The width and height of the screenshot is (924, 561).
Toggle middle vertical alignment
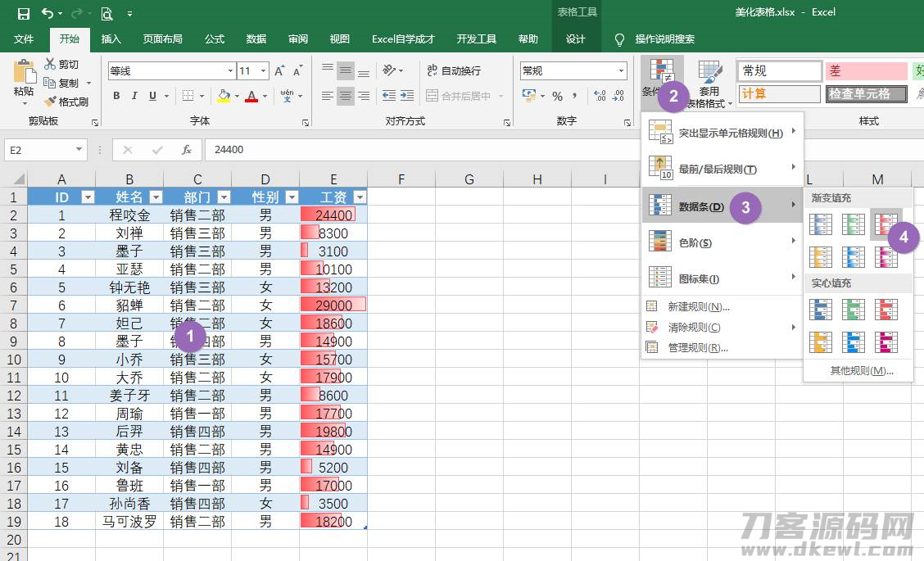tap(346, 70)
